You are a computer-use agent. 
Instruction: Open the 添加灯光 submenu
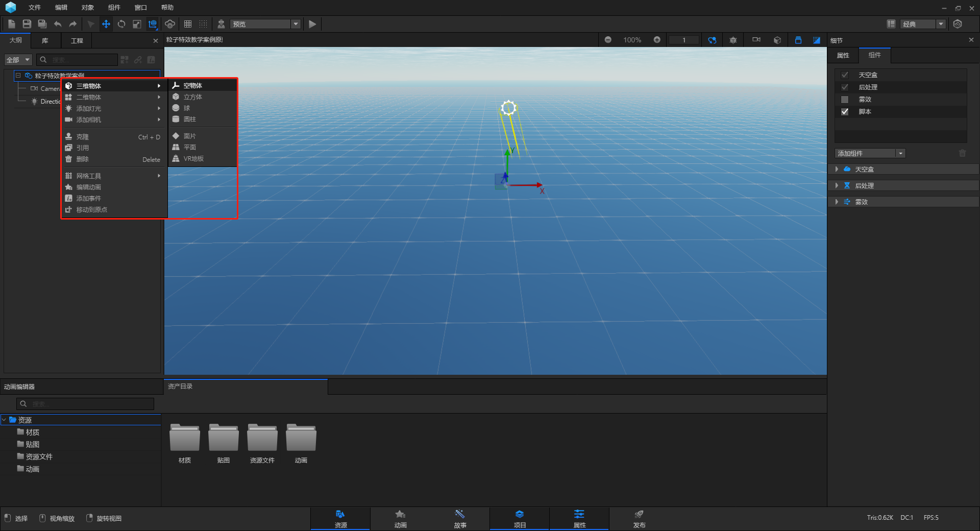tap(114, 108)
